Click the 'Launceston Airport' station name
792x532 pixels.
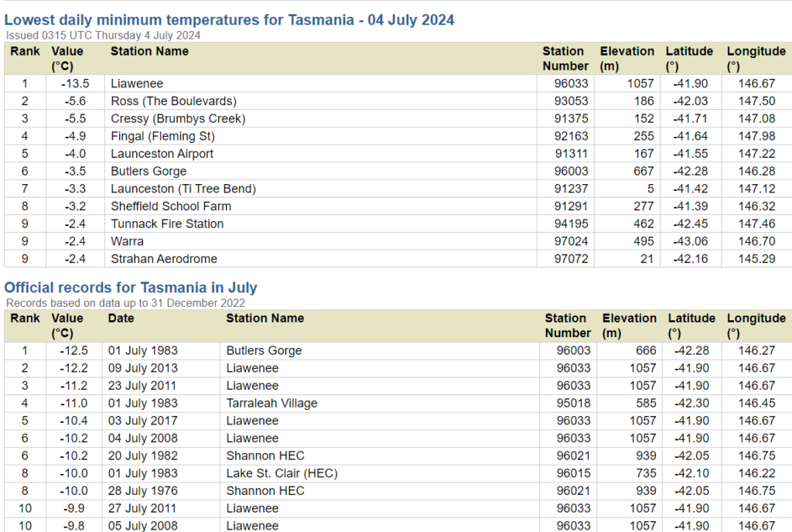pyautogui.click(x=162, y=154)
